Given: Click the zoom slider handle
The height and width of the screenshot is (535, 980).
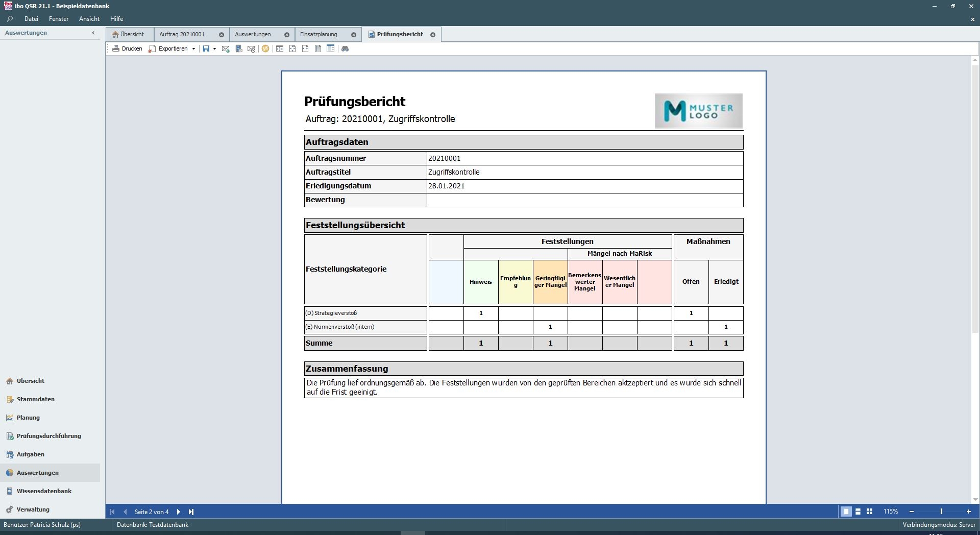Looking at the screenshot, I should [x=941, y=512].
